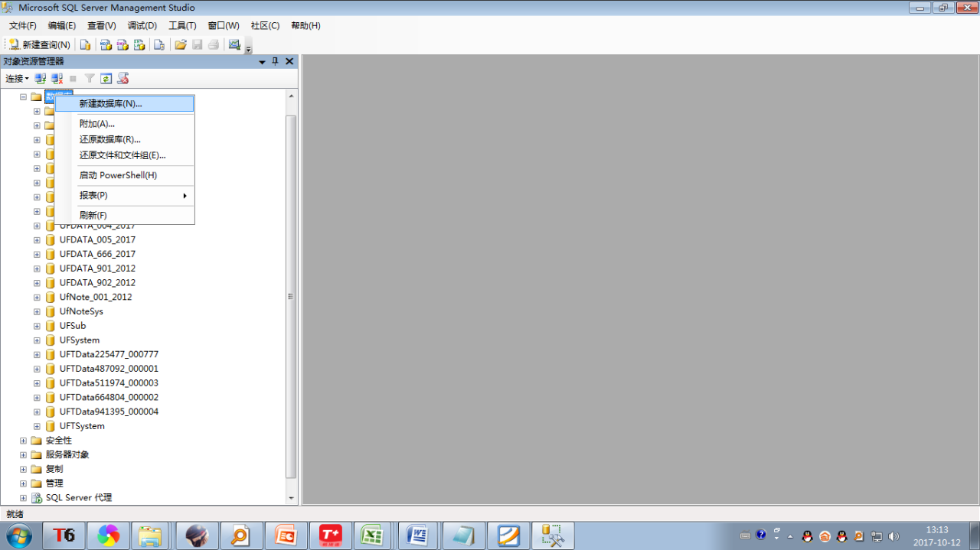Select 还原文件和文件组(E)... menu entry
Screen dimensions: 980x550
pos(125,155)
